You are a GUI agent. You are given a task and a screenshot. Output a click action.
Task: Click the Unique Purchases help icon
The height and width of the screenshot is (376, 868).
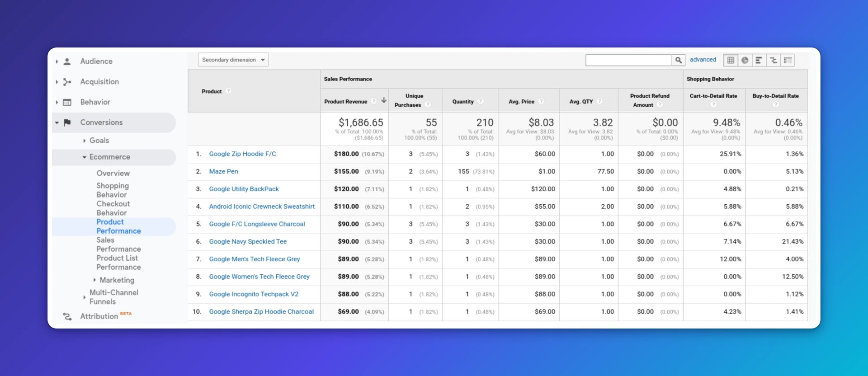click(428, 105)
